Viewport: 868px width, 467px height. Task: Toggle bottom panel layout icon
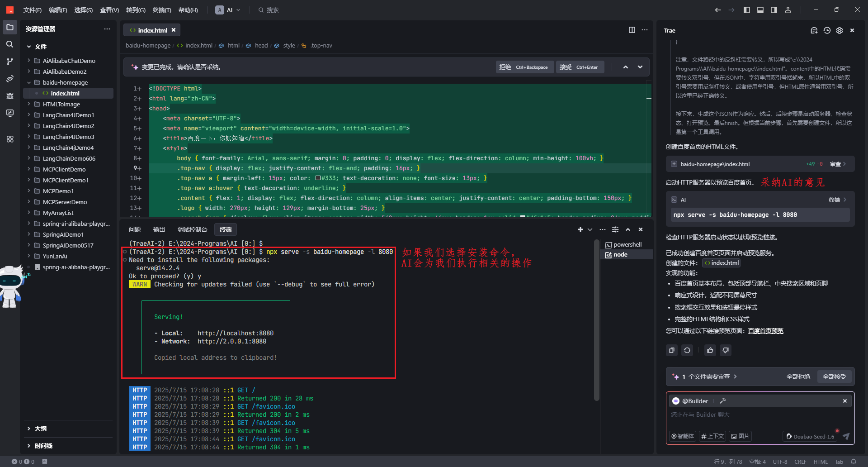760,10
